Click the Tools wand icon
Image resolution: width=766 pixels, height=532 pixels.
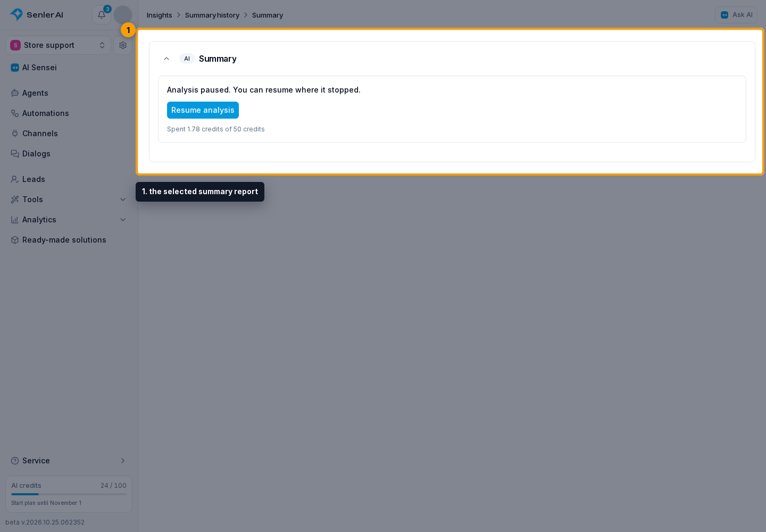pyautogui.click(x=15, y=199)
